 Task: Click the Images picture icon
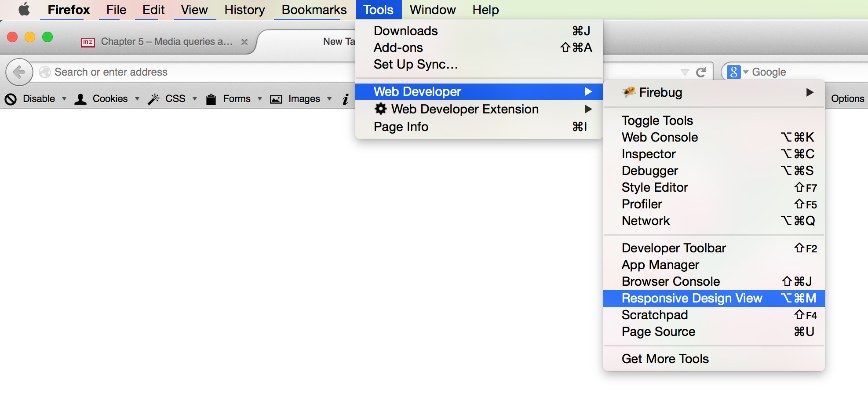tap(276, 98)
